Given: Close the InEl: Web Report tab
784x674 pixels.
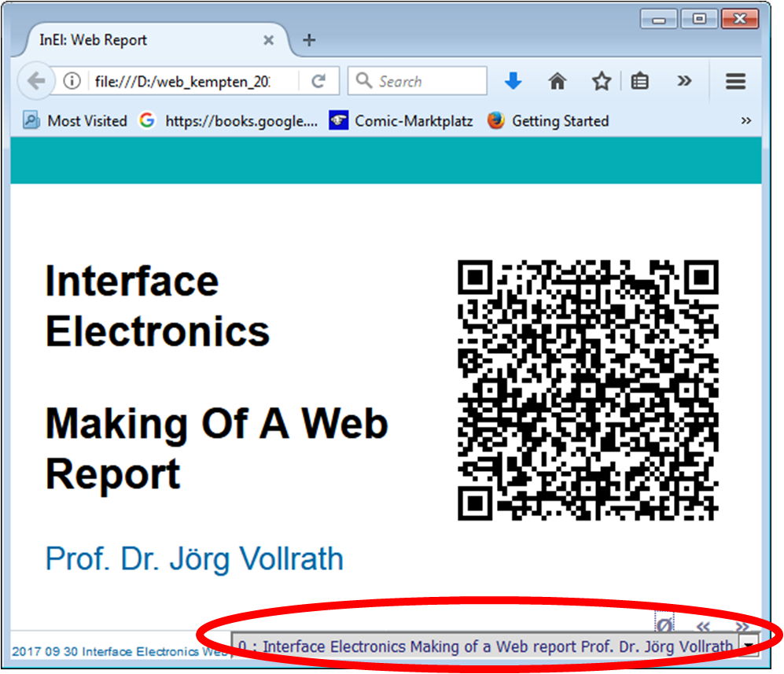Looking at the screenshot, I should point(268,40).
